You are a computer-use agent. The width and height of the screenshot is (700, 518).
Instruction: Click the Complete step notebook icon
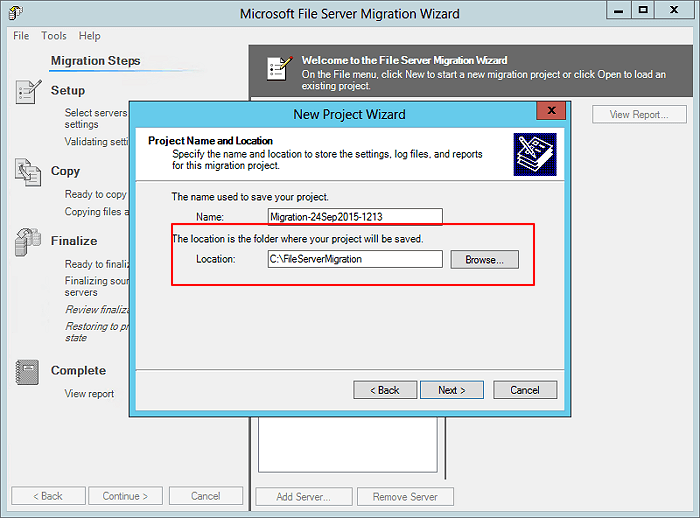(28, 371)
